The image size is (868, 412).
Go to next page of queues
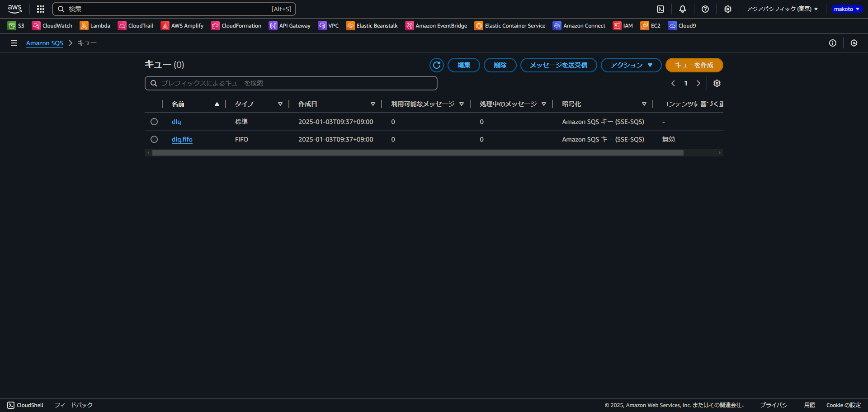[698, 83]
